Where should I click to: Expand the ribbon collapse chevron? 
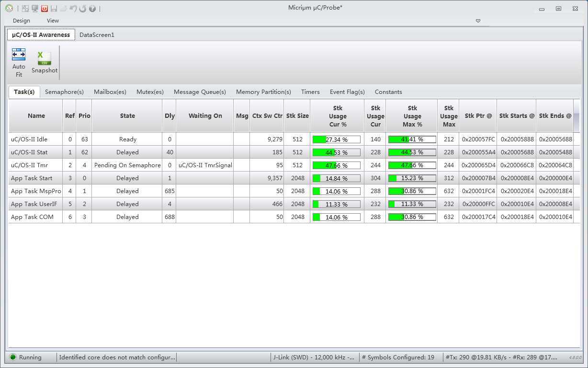(478, 21)
